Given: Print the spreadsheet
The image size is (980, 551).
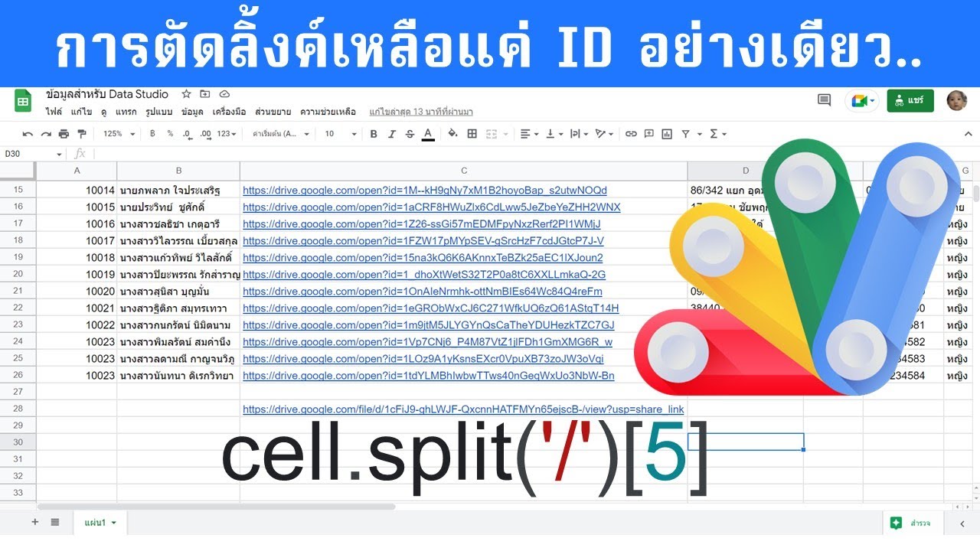Looking at the screenshot, I should (64, 134).
